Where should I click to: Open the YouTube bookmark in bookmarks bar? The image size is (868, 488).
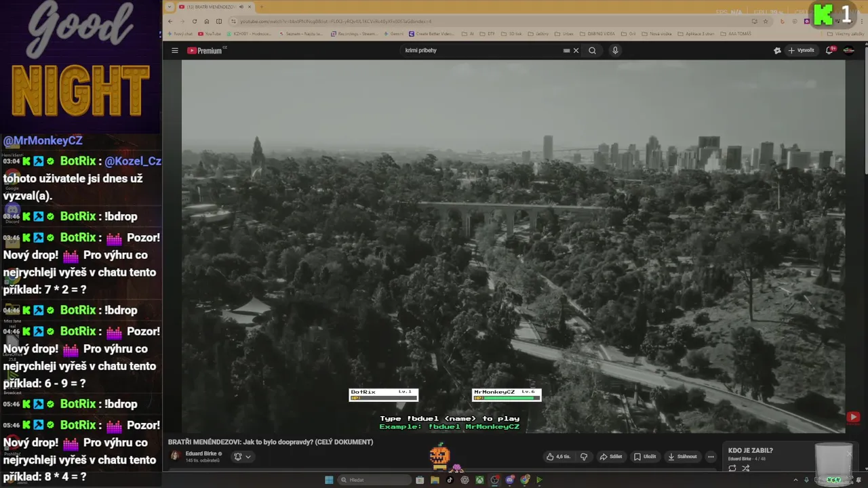point(210,33)
